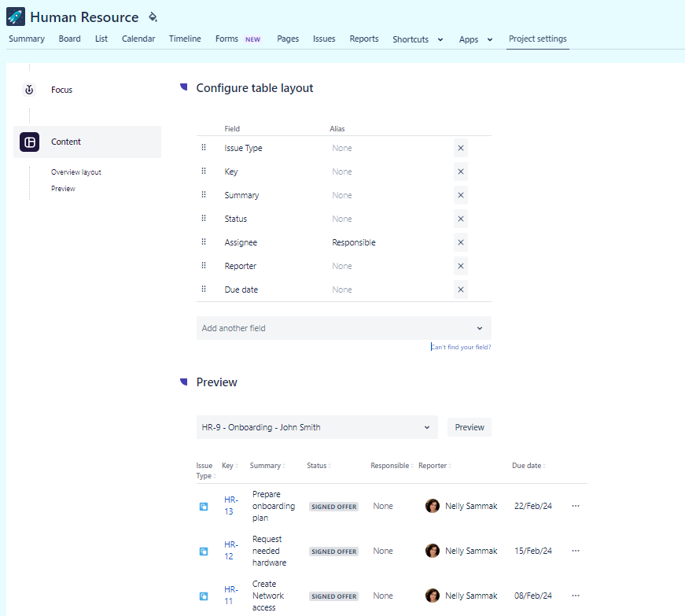Viewport: 685px width, 616px height.
Task: Remove the Issue Type field row
Action: pyautogui.click(x=461, y=148)
